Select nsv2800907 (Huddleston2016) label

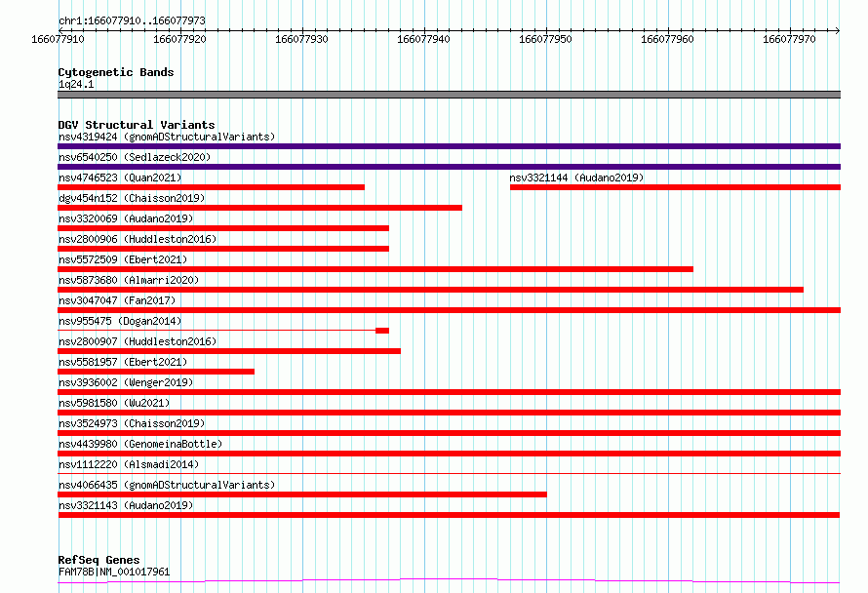pyautogui.click(x=138, y=341)
